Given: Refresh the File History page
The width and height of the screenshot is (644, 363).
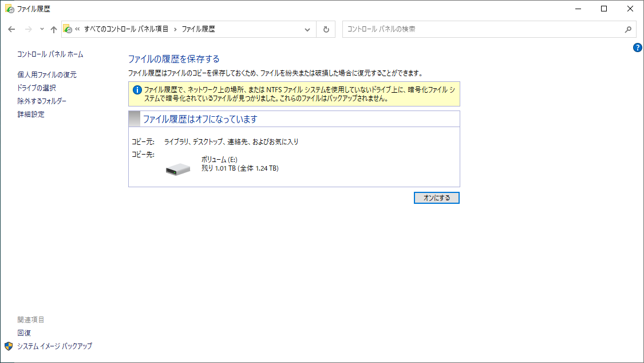Looking at the screenshot, I should (x=325, y=29).
